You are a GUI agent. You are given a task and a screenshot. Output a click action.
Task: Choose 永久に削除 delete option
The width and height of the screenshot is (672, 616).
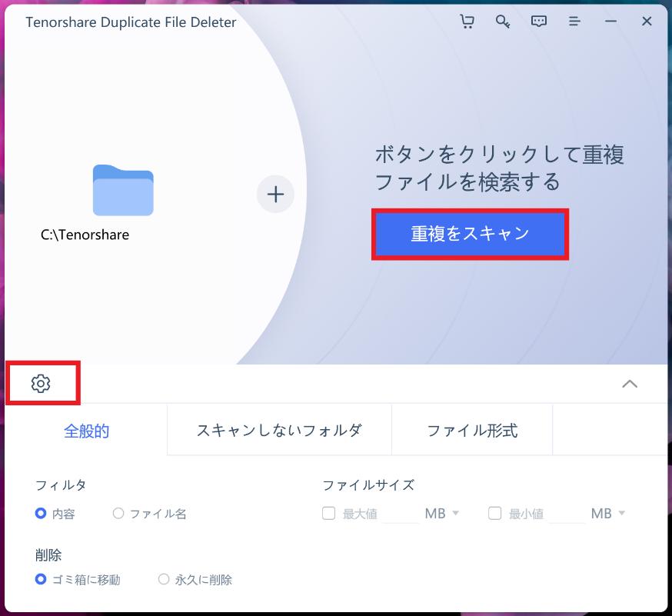click(164, 580)
